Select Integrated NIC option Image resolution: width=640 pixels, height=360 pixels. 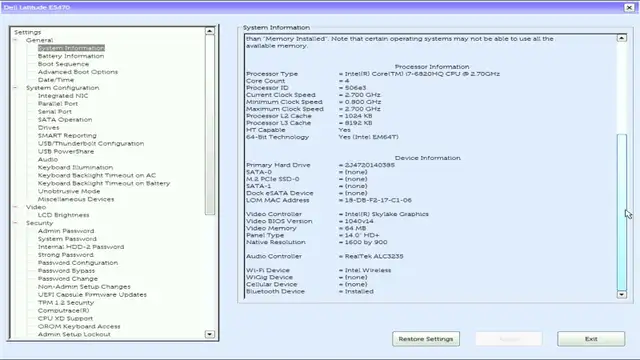tap(63, 96)
